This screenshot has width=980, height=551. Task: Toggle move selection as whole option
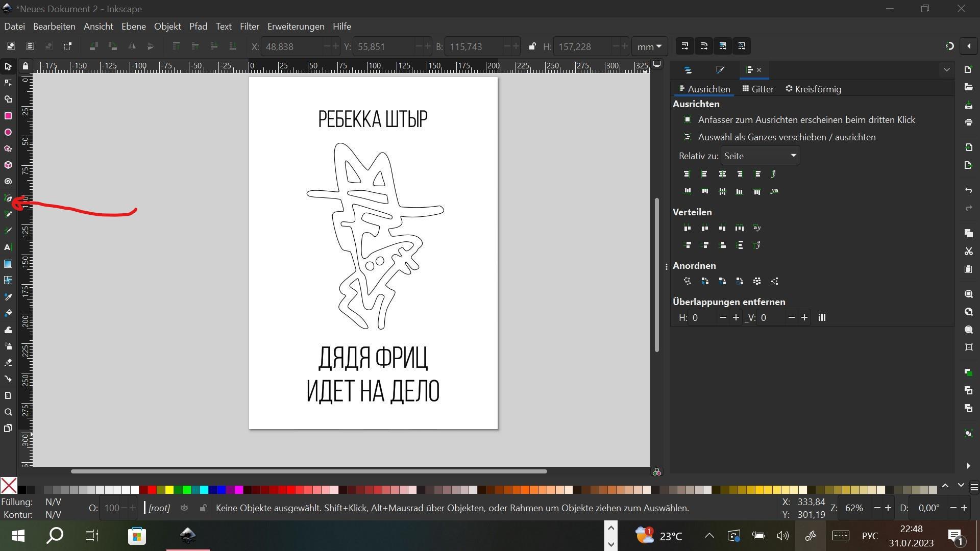click(x=688, y=137)
